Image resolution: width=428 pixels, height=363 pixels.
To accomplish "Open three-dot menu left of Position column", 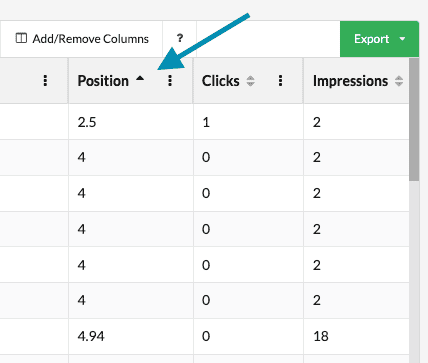I will [x=45, y=80].
